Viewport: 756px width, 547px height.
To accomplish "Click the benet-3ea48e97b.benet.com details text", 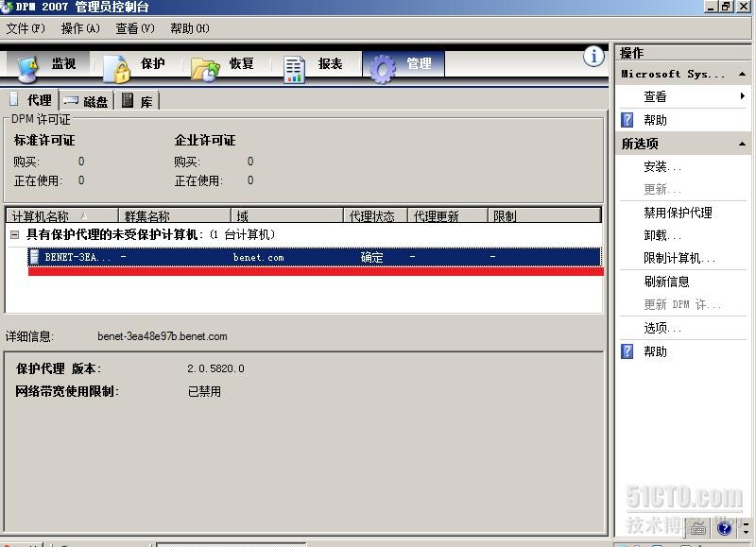I will click(x=162, y=336).
